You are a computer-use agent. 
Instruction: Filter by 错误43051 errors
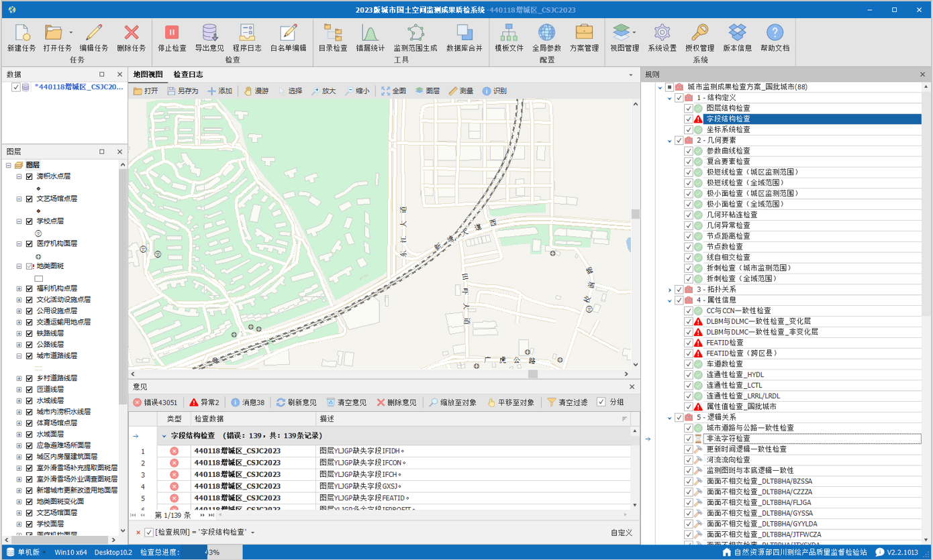(155, 402)
